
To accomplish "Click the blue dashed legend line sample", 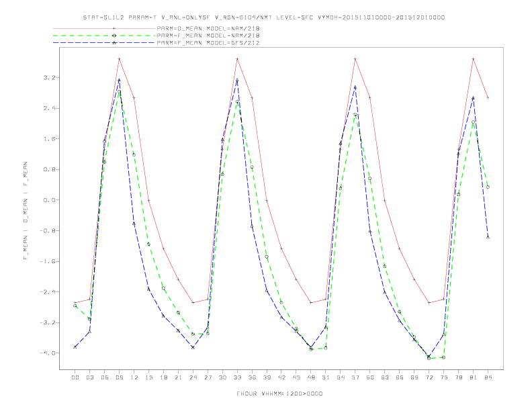I will coord(104,43).
